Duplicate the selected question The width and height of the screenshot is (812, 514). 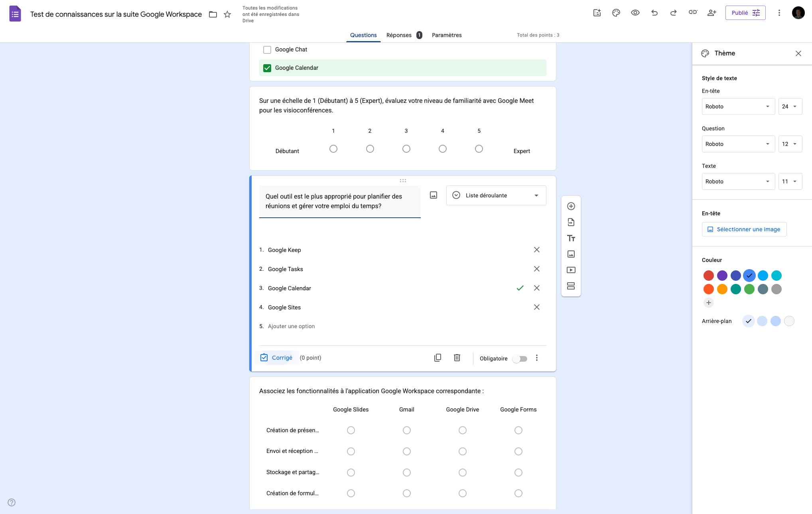pos(438,358)
